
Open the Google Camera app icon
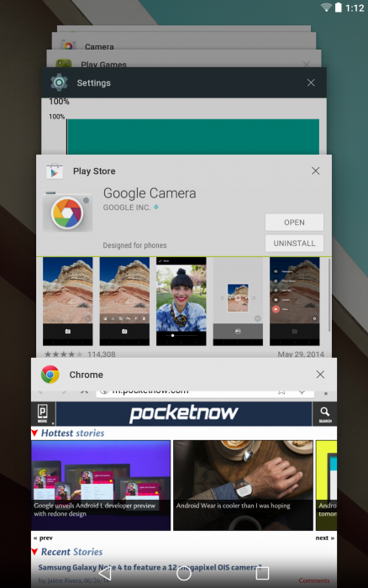(67, 213)
